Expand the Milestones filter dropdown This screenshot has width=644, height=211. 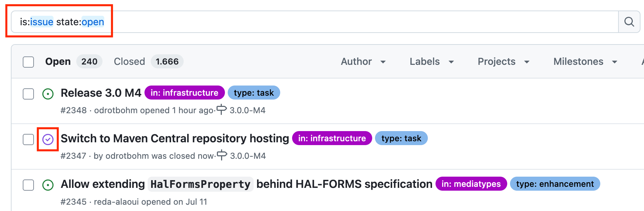point(585,62)
